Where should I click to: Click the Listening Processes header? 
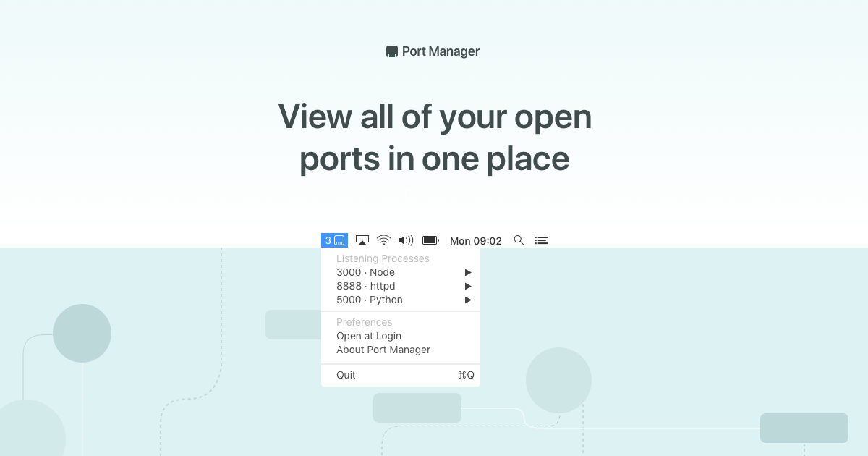click(383, 258)
